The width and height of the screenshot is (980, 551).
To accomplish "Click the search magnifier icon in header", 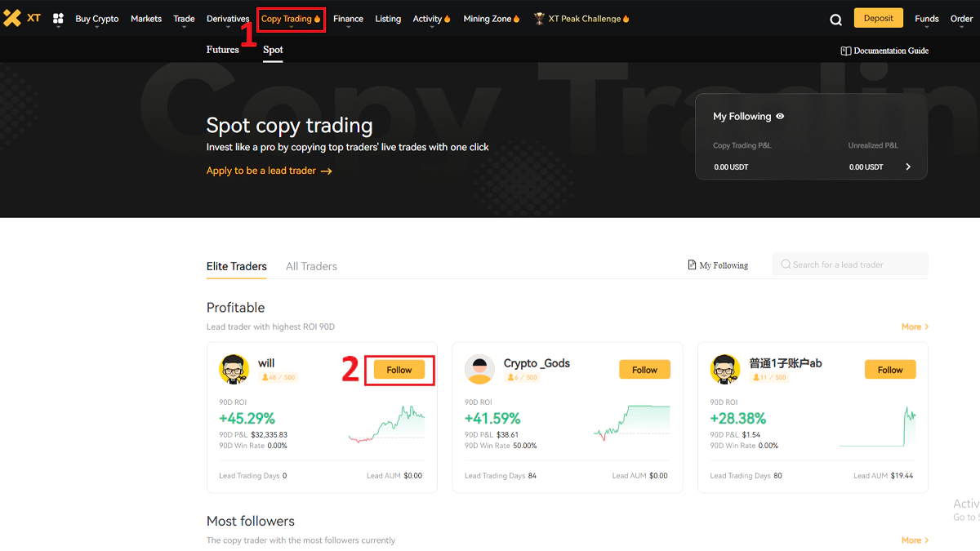I will 835,20.
